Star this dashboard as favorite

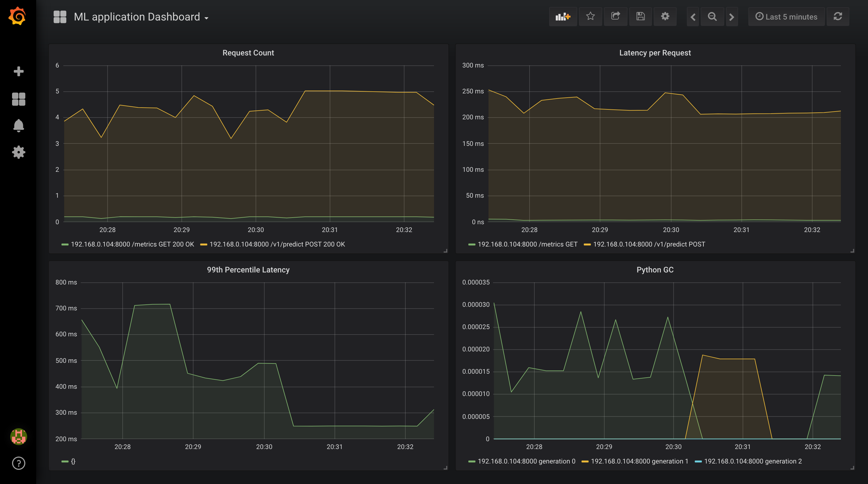click(x=590, y=17)
